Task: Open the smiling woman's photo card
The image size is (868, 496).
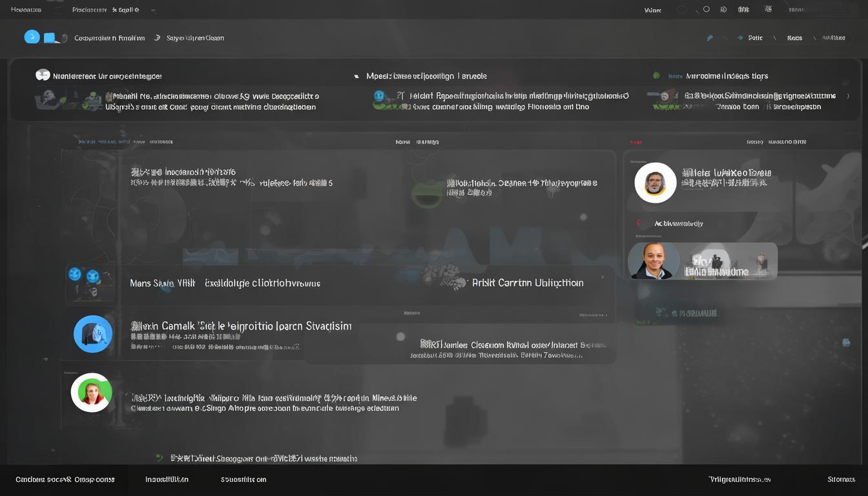Action: click(654, 260)
